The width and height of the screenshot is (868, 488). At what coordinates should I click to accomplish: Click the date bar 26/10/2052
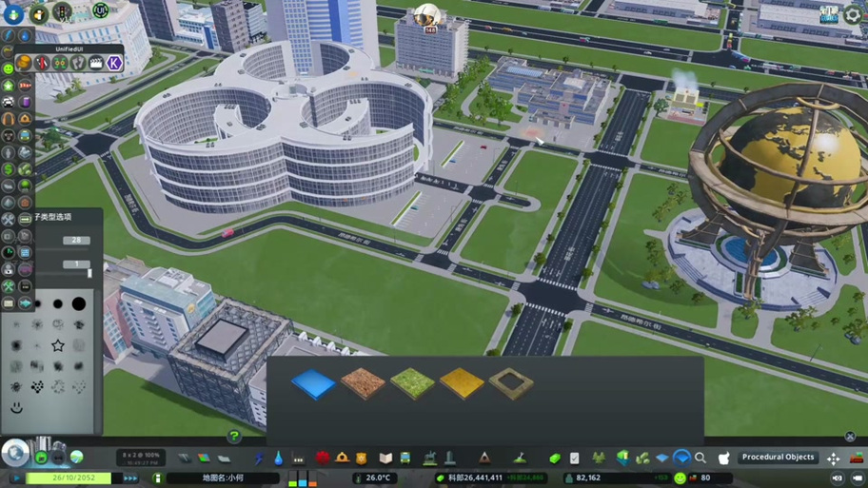[73, 478]
